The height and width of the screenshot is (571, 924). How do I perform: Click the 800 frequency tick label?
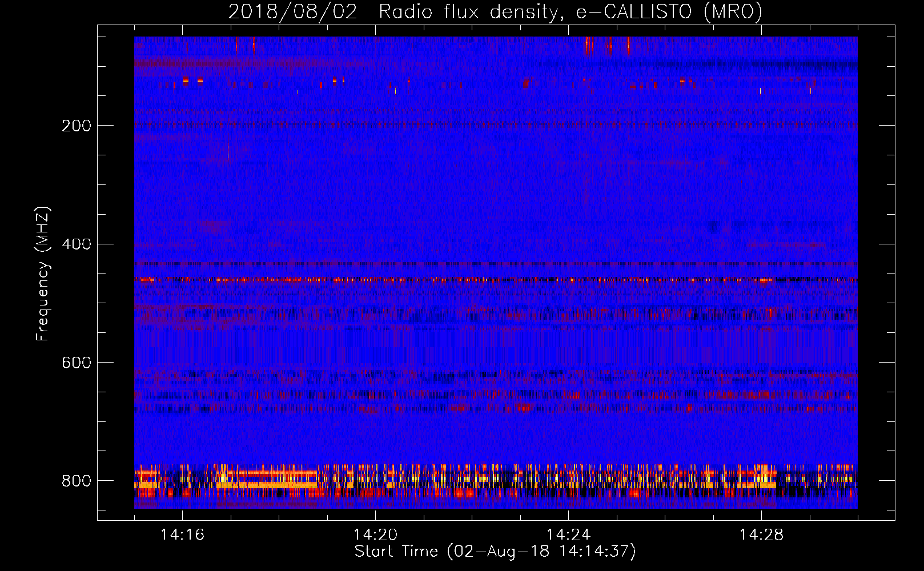tap(77, 481)
